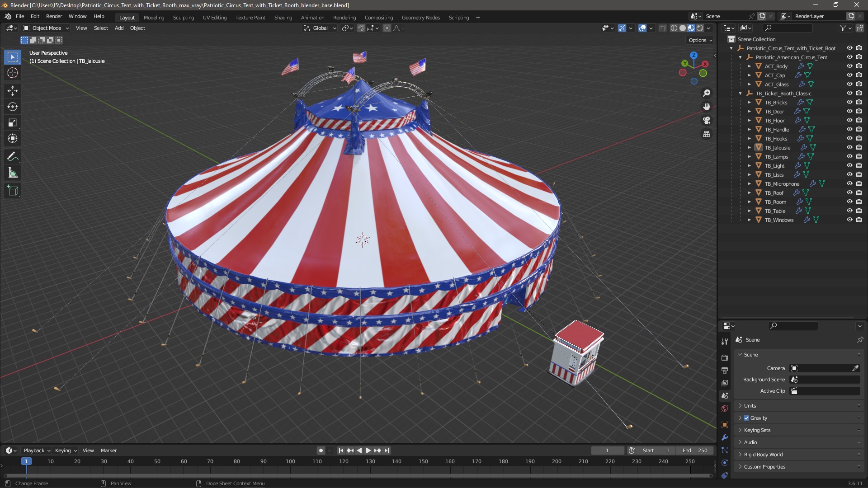Toggle camera view icon
Viewport: 868px width, 488px height.
pyautogui.click(x=706, y=120)
